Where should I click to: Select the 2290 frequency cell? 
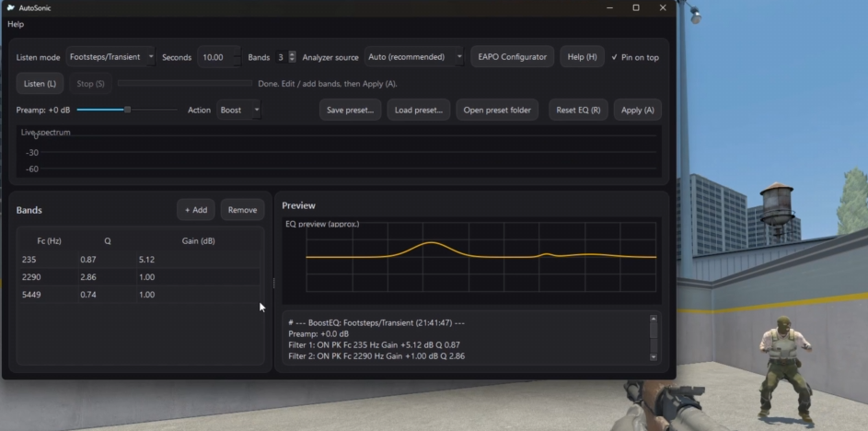click(x=49, y=277)
